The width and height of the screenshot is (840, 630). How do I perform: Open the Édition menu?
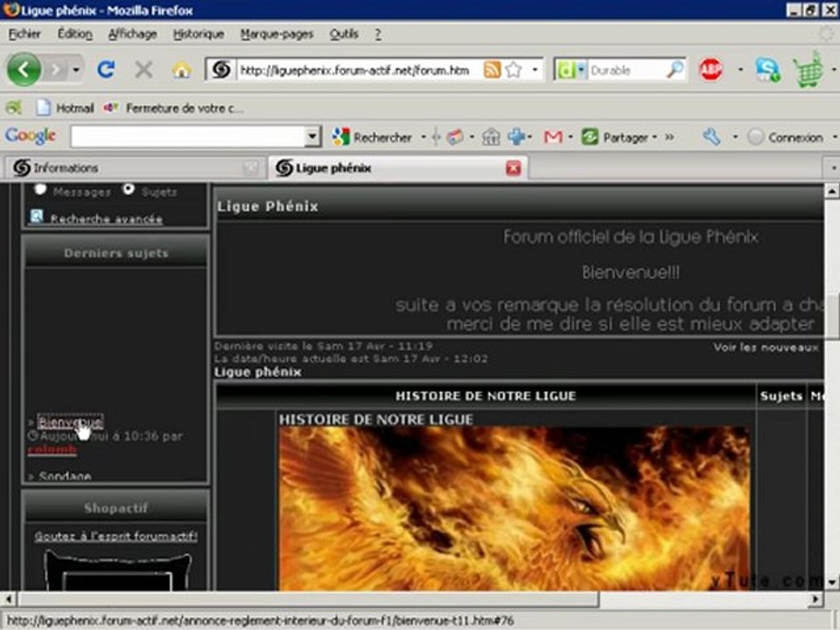75,34
